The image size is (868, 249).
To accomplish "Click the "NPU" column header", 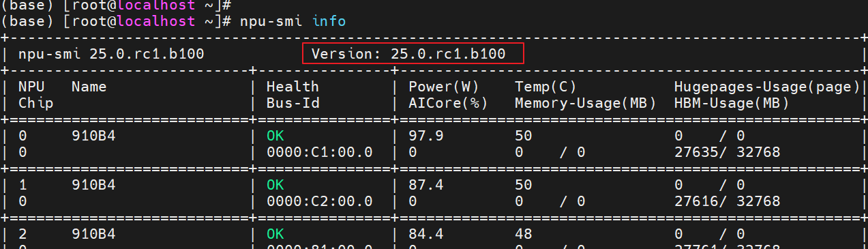I will pos(31,87).
